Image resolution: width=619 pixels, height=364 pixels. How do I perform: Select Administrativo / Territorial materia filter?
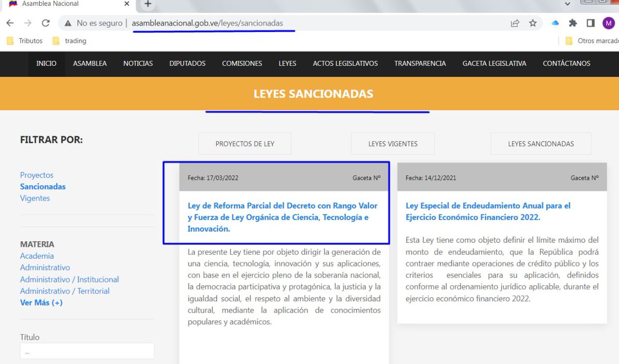point(64,291)
